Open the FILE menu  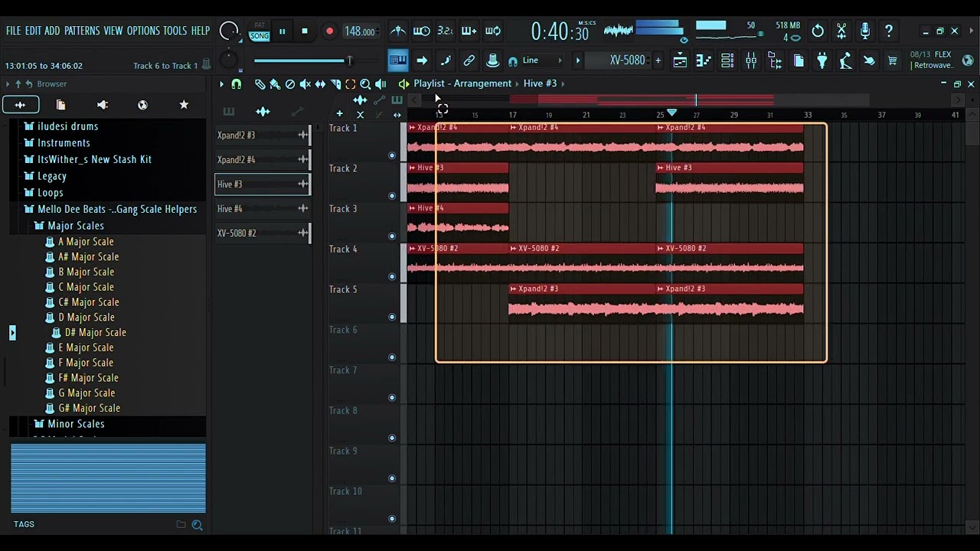13,31
